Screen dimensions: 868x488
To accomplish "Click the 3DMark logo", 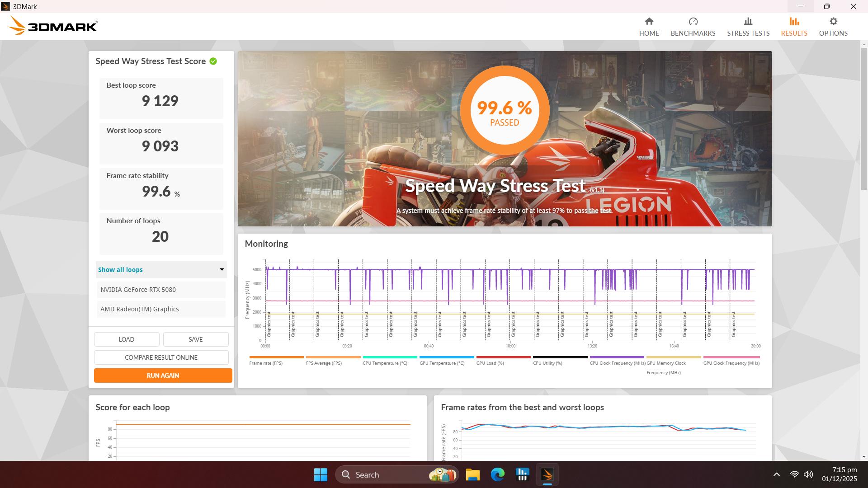I will click(x=53, y=26).
